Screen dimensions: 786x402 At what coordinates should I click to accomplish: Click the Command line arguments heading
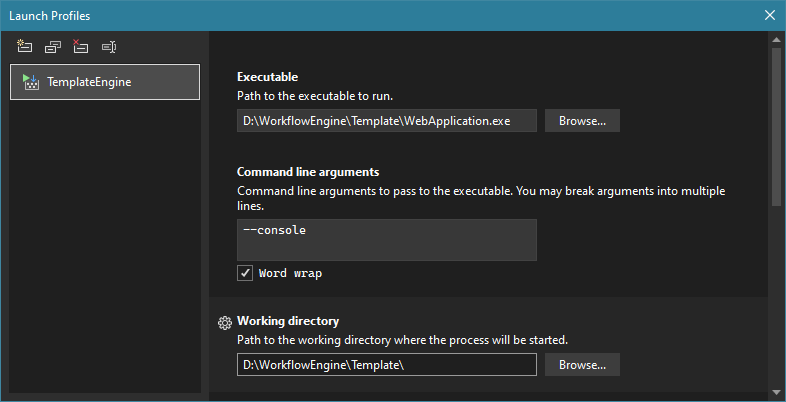pos(308,172)
